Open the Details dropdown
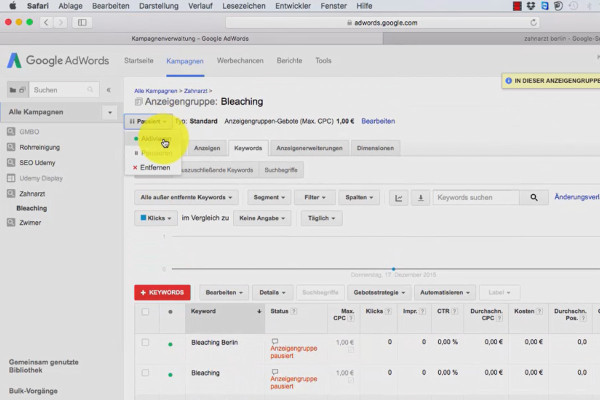The image size is (600, 400). click(x=272, y=292)
